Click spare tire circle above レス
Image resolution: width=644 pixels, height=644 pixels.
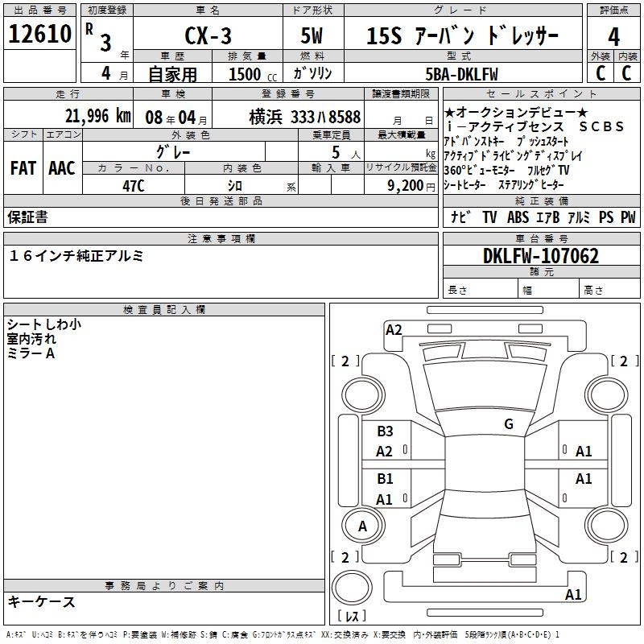[352, 587]
